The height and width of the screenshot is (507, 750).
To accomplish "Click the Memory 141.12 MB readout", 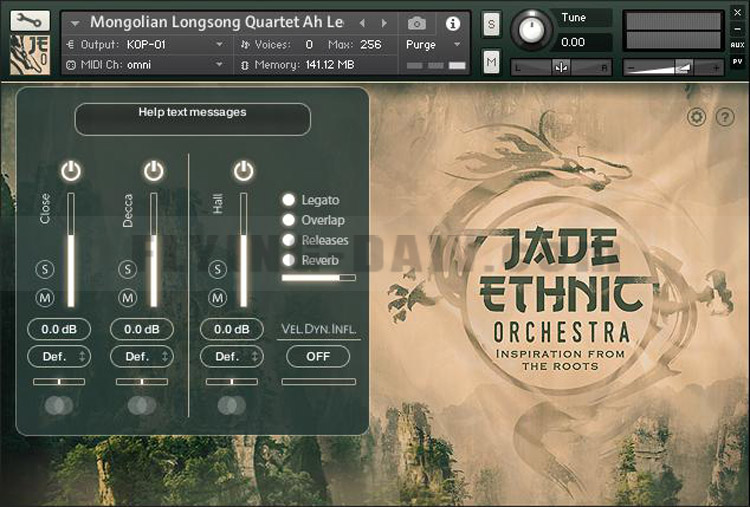I will [x=330, y=65].
